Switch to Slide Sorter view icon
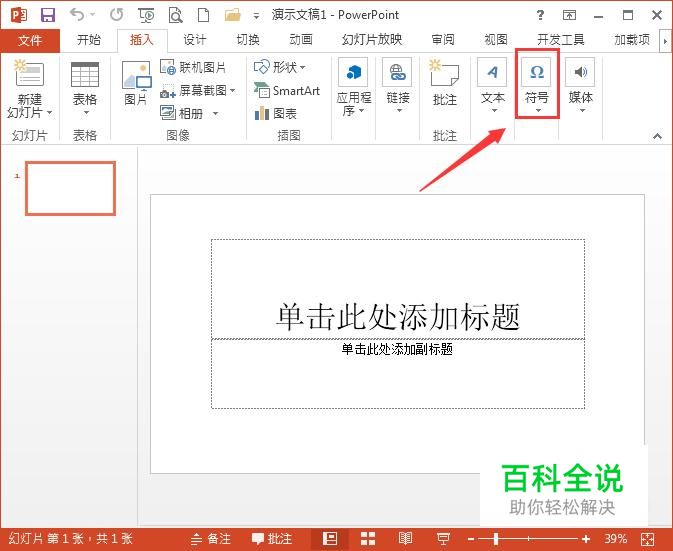Image resolution: width=673 pixels, height=551 pixels. pos(368,539)
